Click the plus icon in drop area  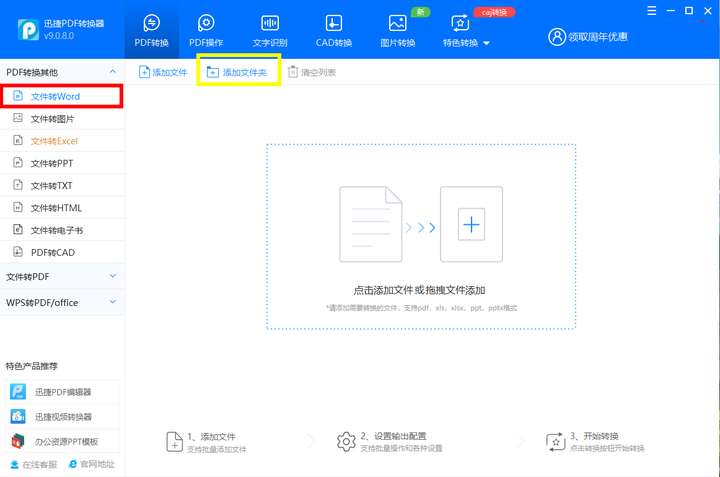tap(471, 224)
